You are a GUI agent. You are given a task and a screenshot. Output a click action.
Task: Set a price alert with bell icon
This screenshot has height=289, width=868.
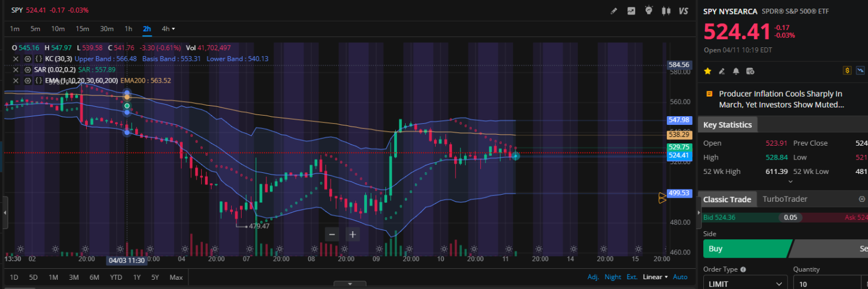tap(736, 71)
